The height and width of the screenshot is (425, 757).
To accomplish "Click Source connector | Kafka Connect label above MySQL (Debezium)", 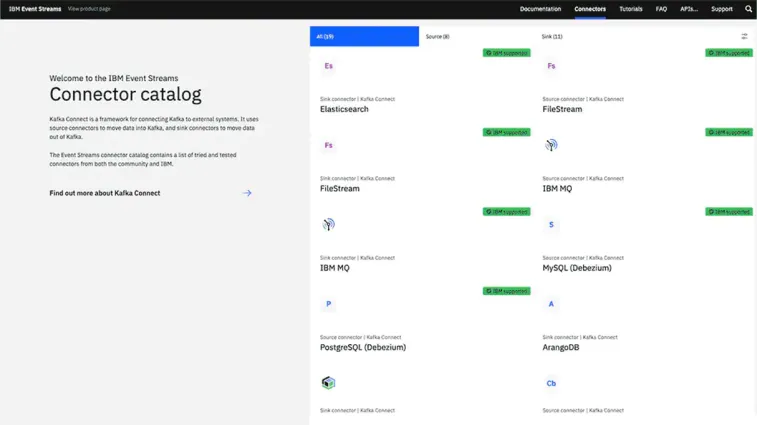I will click(583, 258).
